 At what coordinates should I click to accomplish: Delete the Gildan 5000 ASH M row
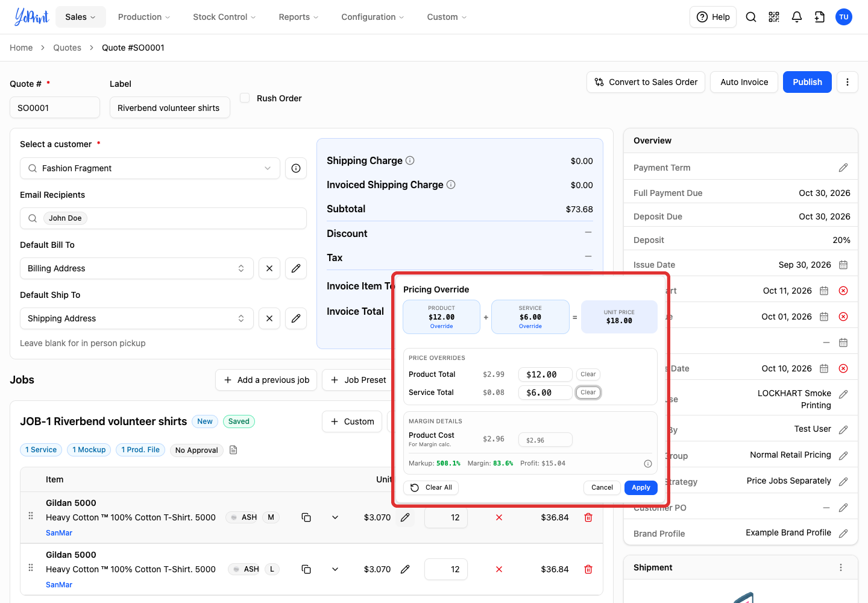[x=588, y=517]
